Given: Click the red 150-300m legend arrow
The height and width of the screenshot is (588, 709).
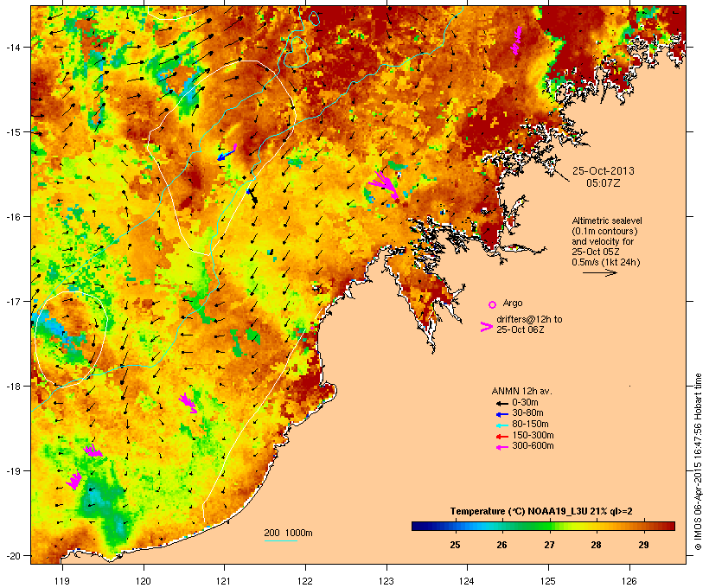Looking at the screenshot, I should [x=501, y=437].
